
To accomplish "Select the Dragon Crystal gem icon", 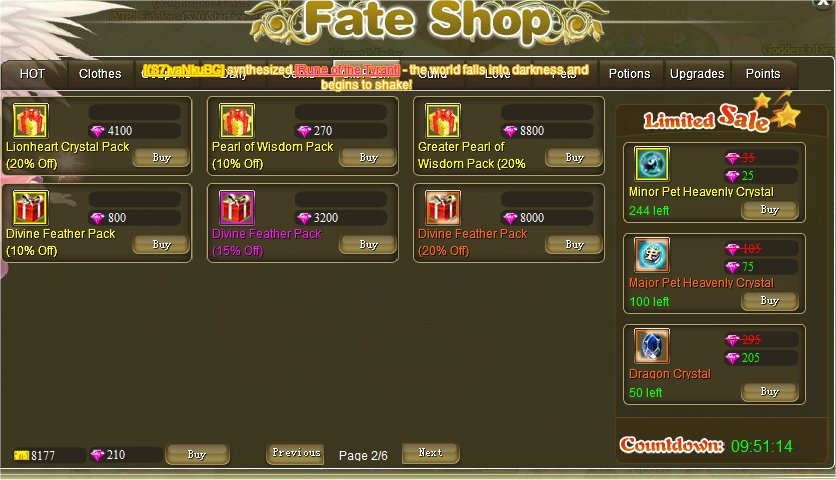I will pos(652,346).
